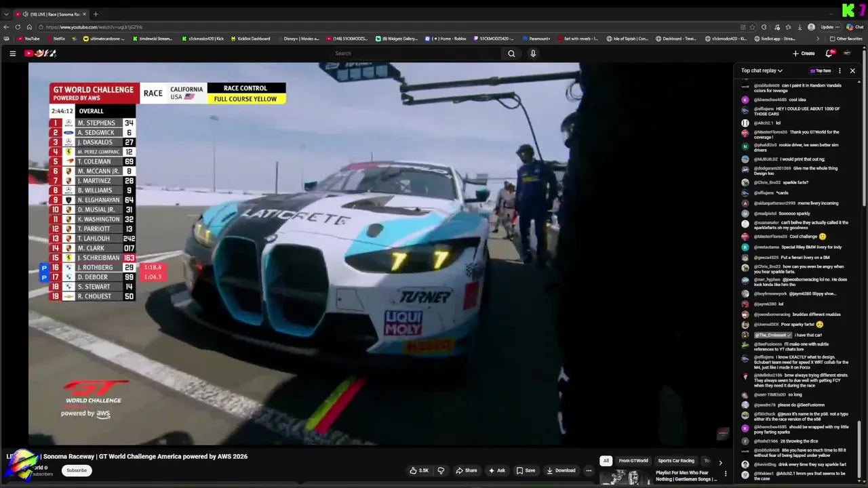The image size is (868, 488).
Task: Open browser downloads icon
Action: coord(800,27)
